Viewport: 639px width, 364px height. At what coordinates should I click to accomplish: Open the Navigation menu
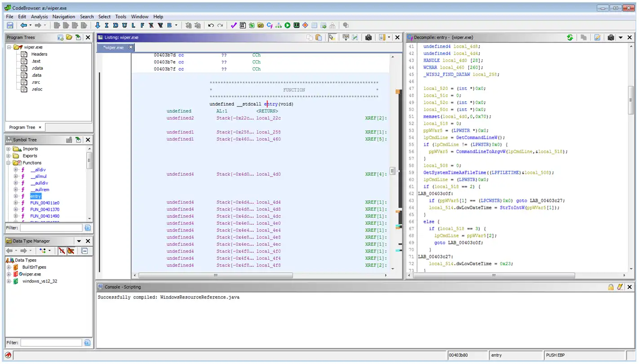click(64, 17)
